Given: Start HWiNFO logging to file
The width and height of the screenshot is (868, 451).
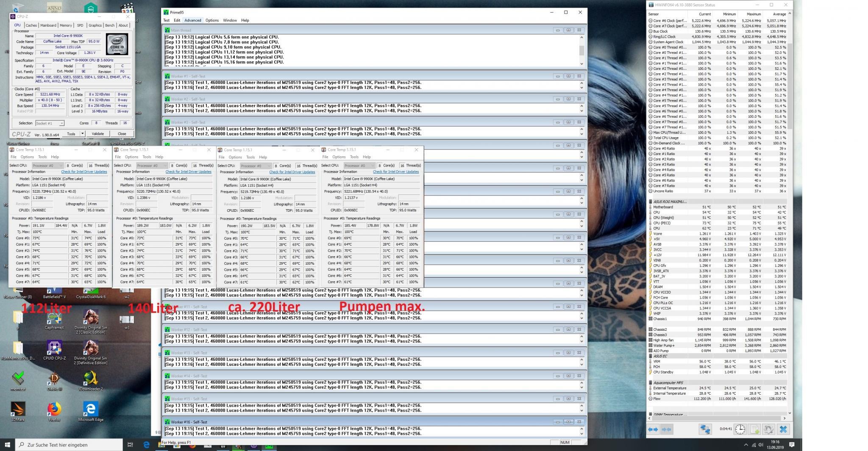Looking at the screenshot, I should tap(755, 429).
